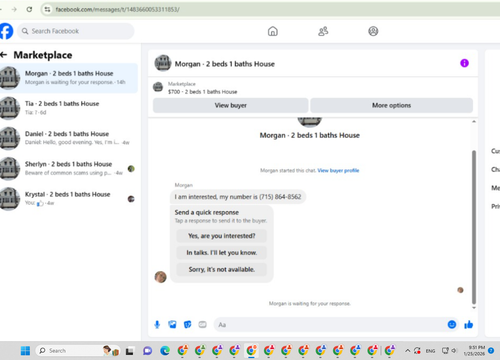Click the Search Facebook field
Image resolution: width=500 pixels, height=360 pixels.
(x=76, y=31)
